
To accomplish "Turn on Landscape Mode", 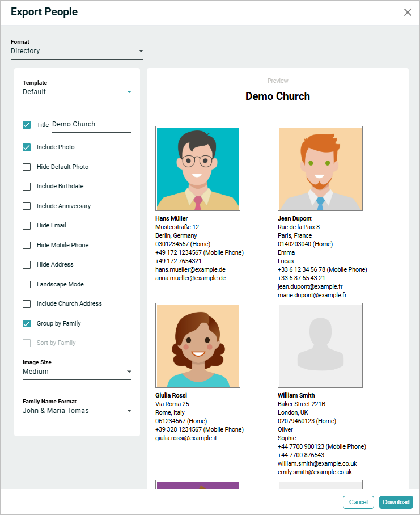I will tap(27, 284).
